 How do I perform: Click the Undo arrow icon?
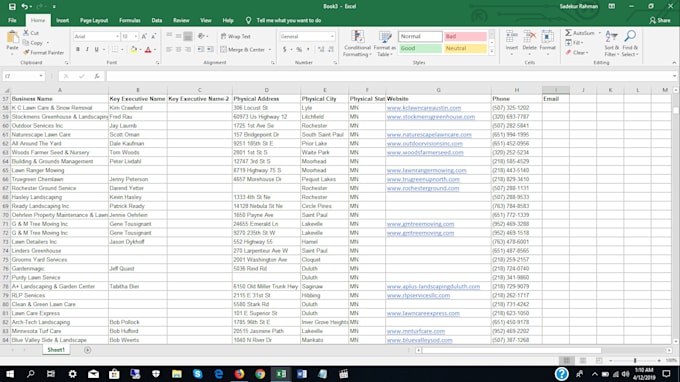pos(25,7)
